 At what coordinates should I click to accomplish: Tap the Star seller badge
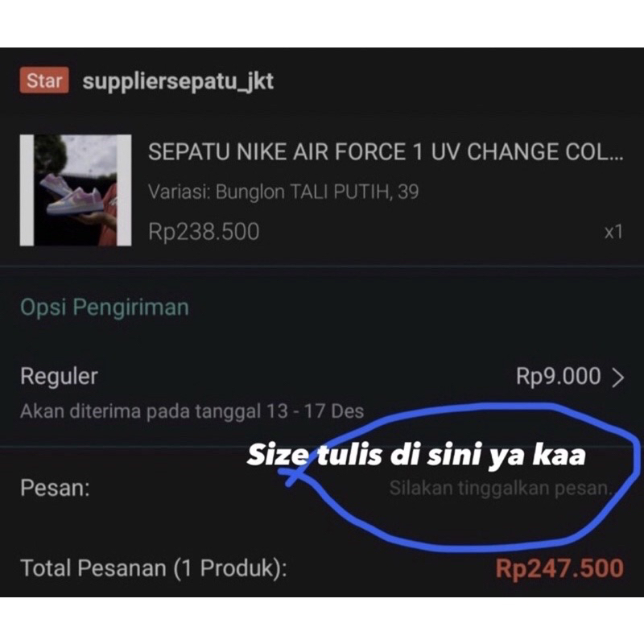(44, 80)
